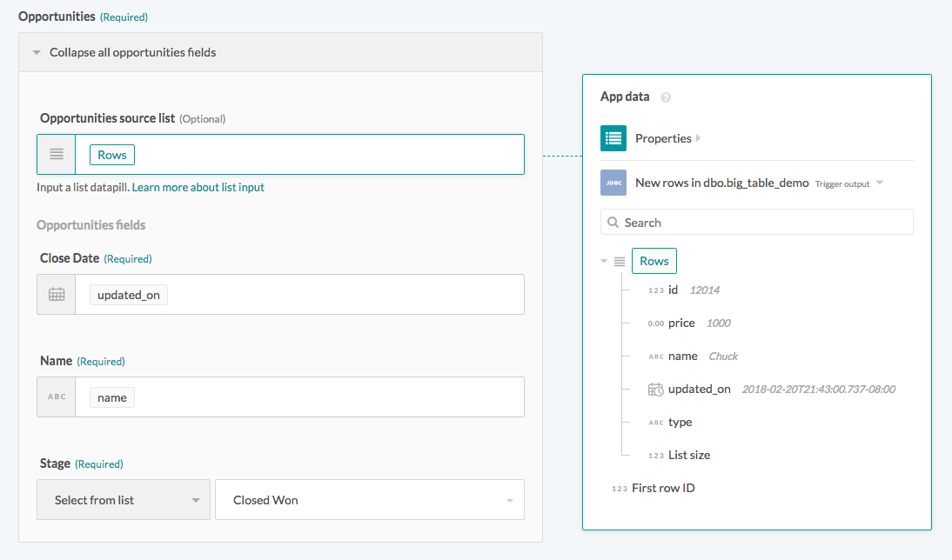Click the ABC type icon in Name field
Screen dimensions: 952x560
(57, 397)
